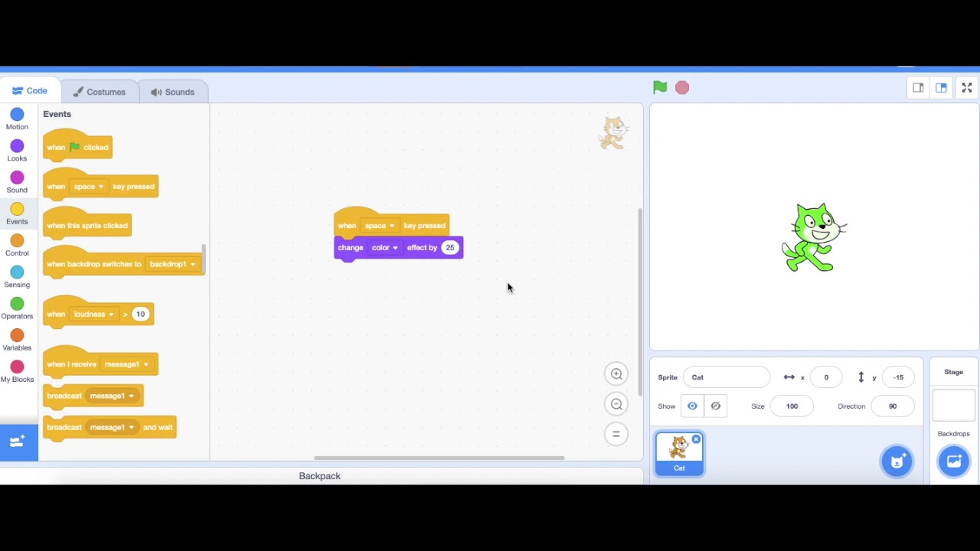Click the change color effect block
The width and height of the screenshot is (980, 551).
pos(398,248)
